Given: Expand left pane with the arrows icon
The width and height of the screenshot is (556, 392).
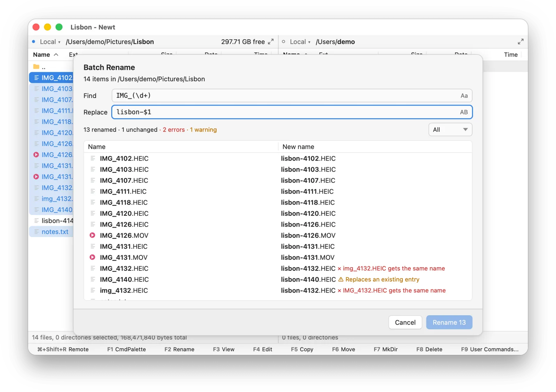Looking at the screenshot, I should (x=271, y=42).
